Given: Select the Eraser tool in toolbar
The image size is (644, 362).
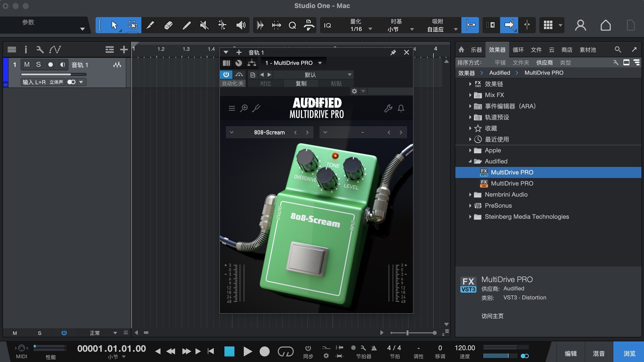Looking at the screenshot, I should pos(168,25).
